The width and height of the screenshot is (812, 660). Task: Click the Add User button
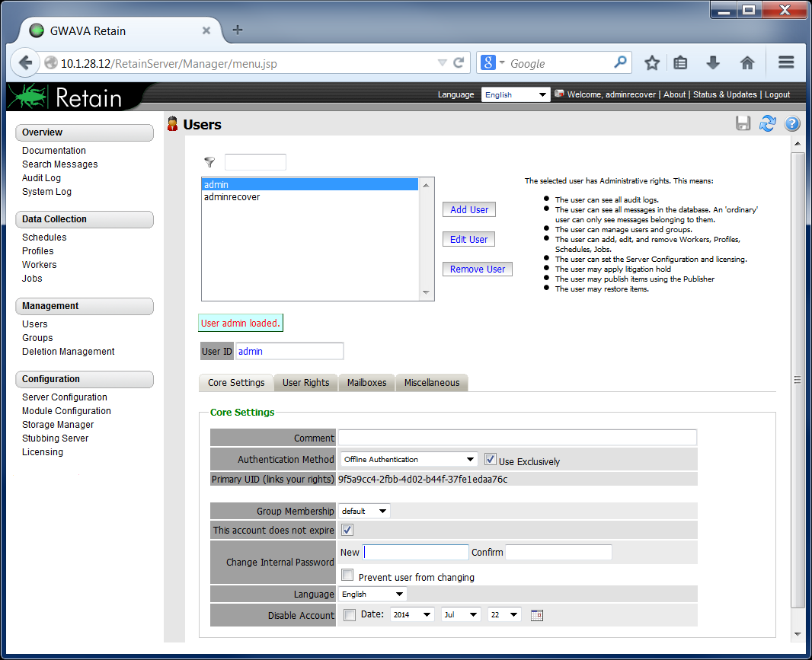click(x=469, y=209)
